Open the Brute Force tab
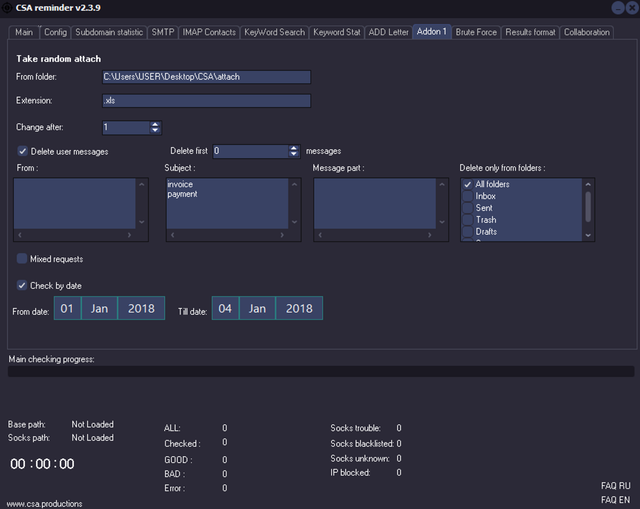Screen dimensions: 640x509 (476, 32)
